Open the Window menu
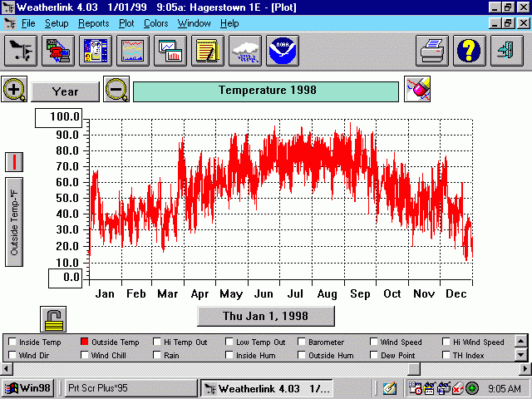The width and height of the screenshot is (532, 399). tap(194, 23)
